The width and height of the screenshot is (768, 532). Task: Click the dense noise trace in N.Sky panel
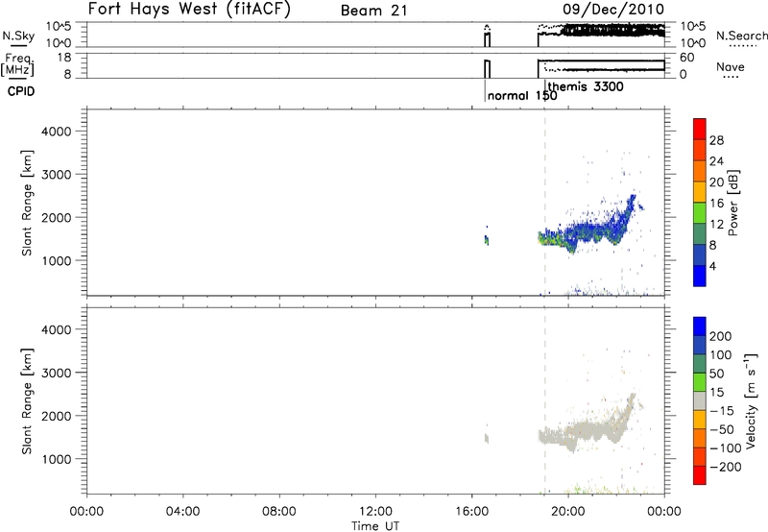point(614,31)
